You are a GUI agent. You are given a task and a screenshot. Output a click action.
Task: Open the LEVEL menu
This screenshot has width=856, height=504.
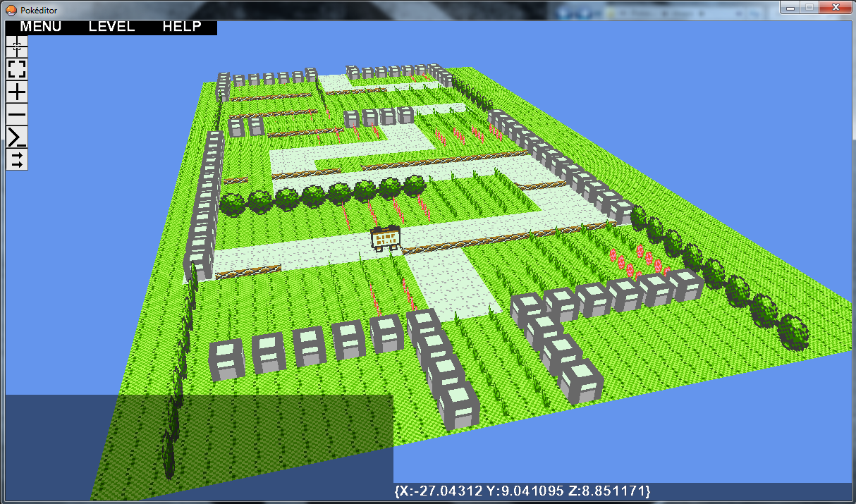tap(111, 27)
